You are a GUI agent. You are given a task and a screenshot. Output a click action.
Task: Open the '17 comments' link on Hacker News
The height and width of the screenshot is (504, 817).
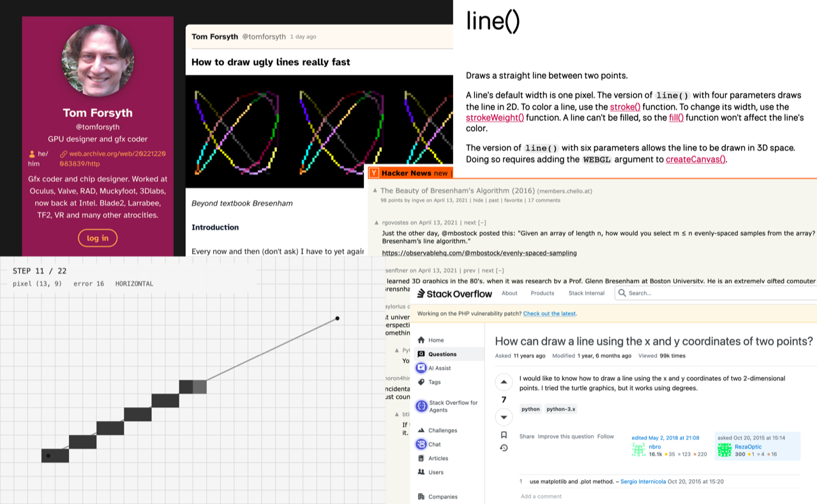click(x=545, y=200)
